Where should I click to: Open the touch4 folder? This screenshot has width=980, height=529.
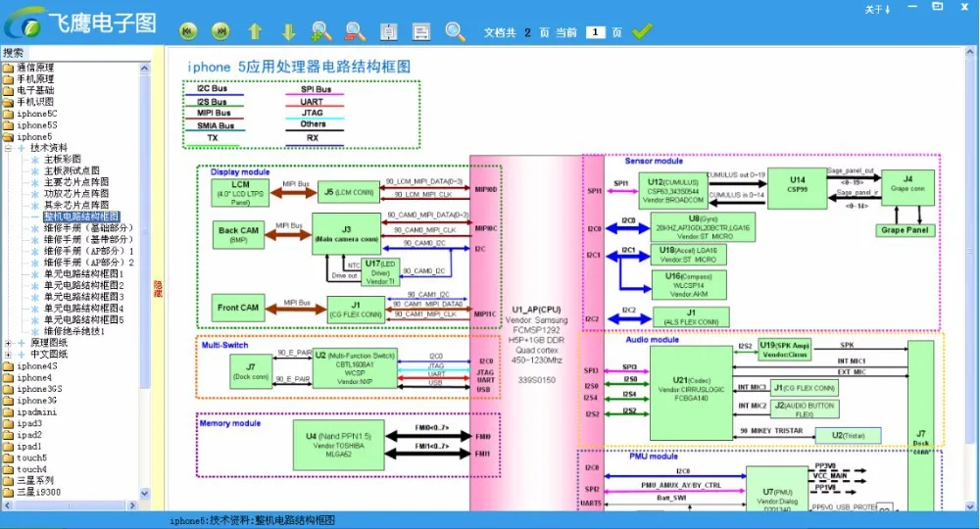pos(32,469)
